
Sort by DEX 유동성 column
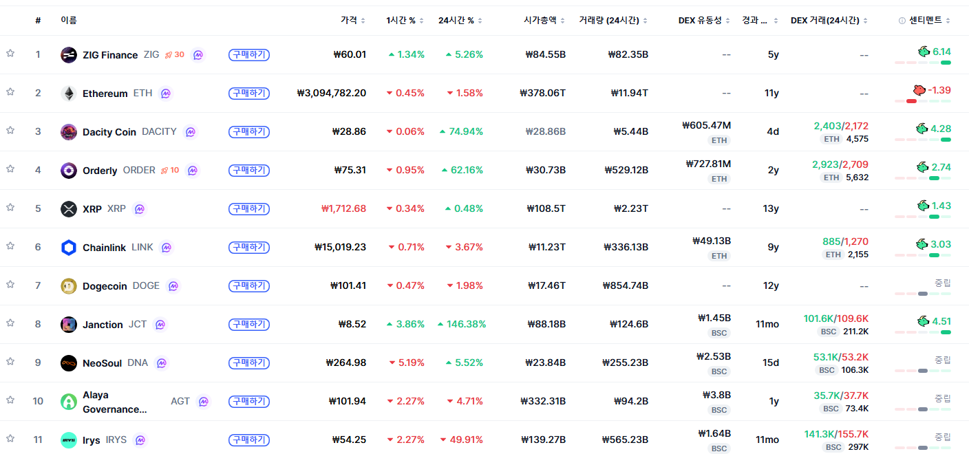704,21
